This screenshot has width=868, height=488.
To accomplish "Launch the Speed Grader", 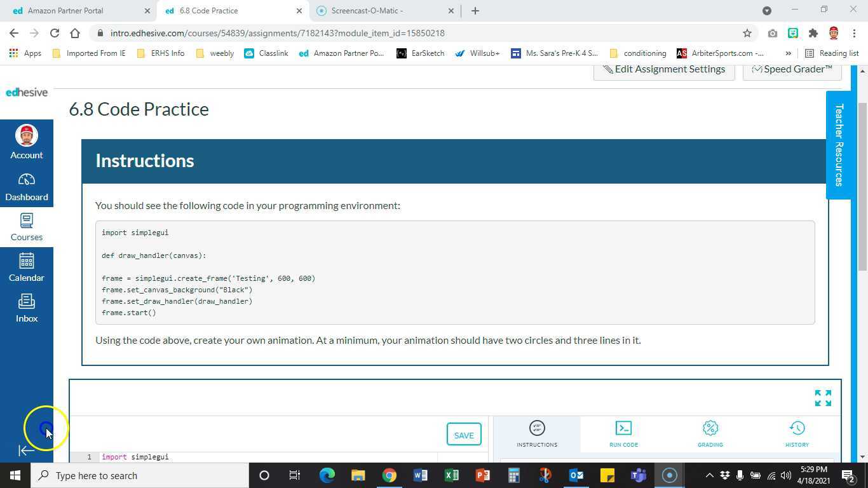I will click(x=792, y=69).
